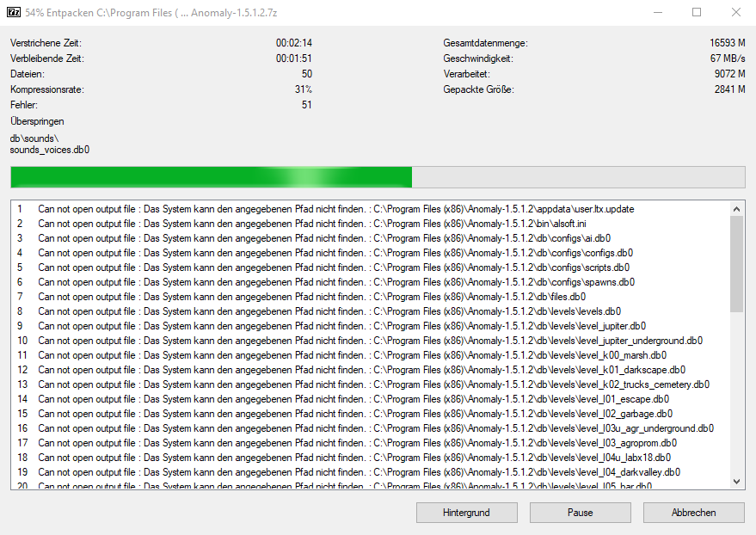Select error row 15 for level_l02_garbage.db0
The image size is (756, 535).
(371, 414)
